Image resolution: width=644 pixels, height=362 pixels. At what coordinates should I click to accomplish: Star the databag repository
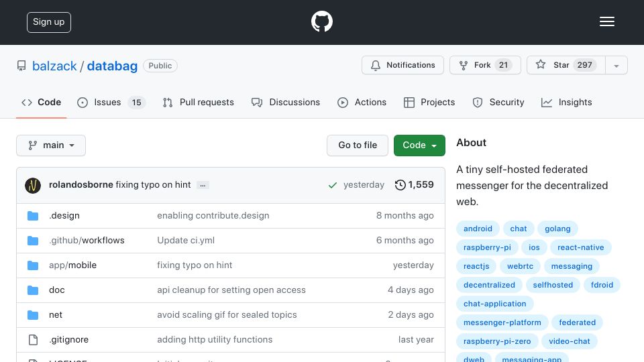(566, 65)
